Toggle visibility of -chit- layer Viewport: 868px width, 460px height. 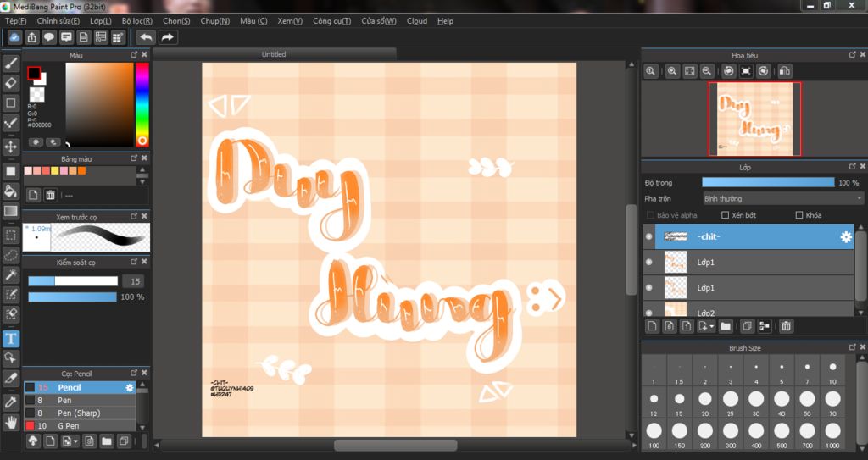point(648,236)
